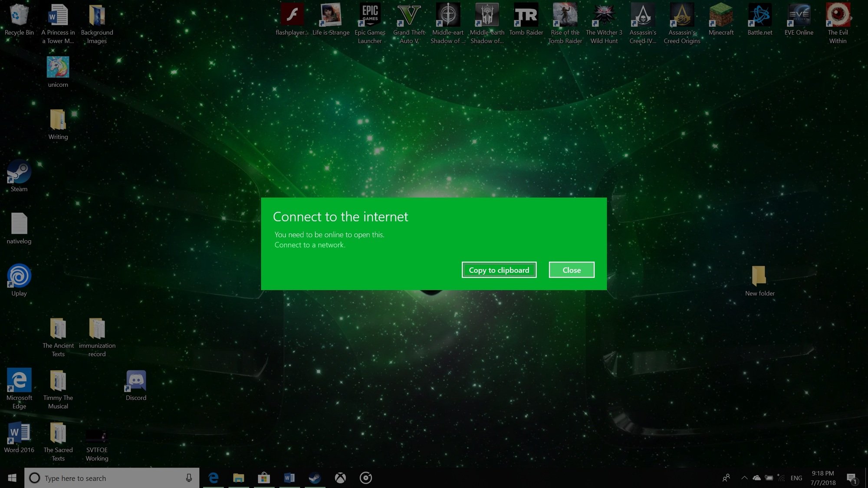Open Steam from the taskbar
Screen dimensions: 868x488
pos(315,478)
